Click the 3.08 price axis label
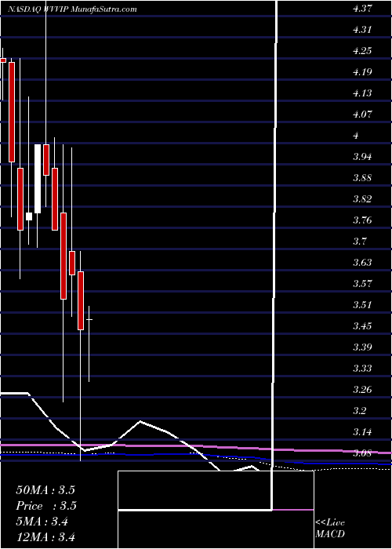 coord(362,453)
